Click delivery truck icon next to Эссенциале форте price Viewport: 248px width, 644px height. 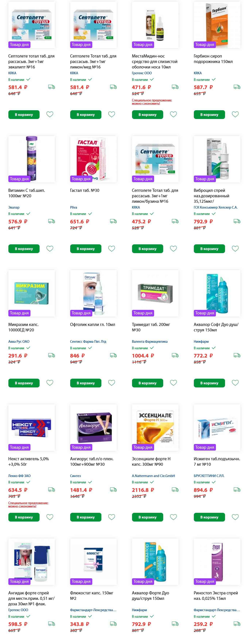(175, 490)
